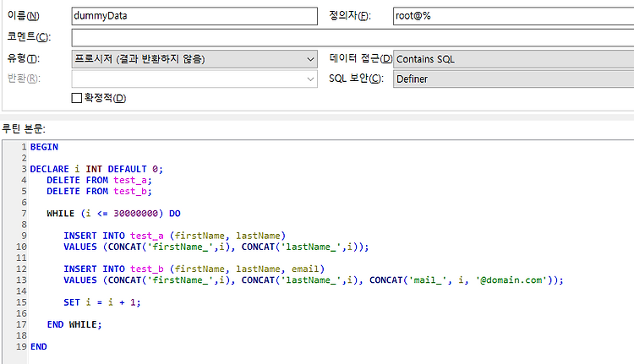Click the DECLARE i INT DEFAULT 0 line
The height and width of the screenshot is (364, 634).
96,169
